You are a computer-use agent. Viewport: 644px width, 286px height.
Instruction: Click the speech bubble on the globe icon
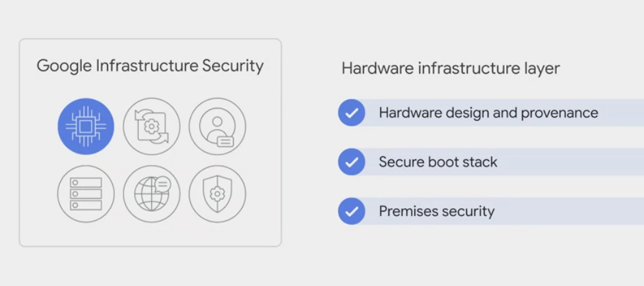[162, 184]
